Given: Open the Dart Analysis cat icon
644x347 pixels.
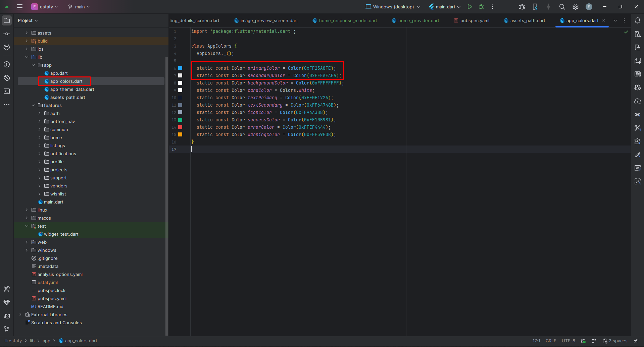Looking at the screenshot, I should (x=7, y=316).
